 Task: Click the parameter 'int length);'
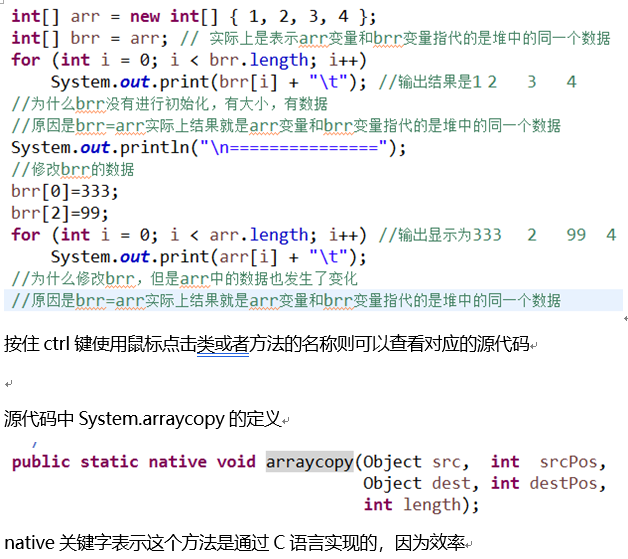click(x=421, y=505)
